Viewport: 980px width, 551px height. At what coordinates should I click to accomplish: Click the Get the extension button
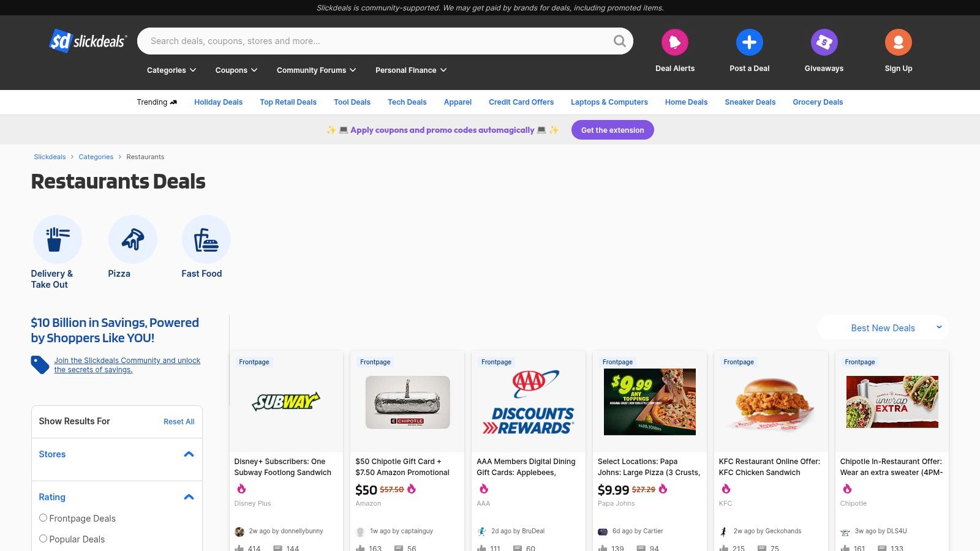click(x=612, y=130)
